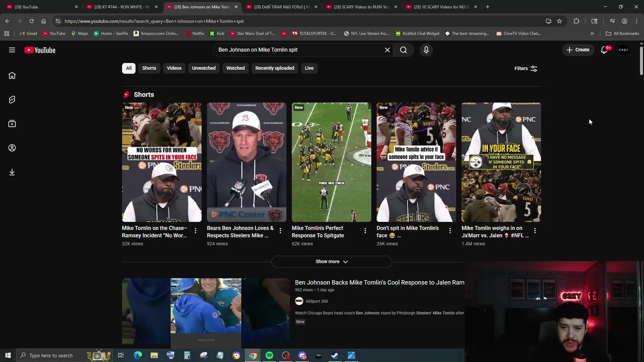Open the notifications bell
644x362 pixels.
point(605,50)
